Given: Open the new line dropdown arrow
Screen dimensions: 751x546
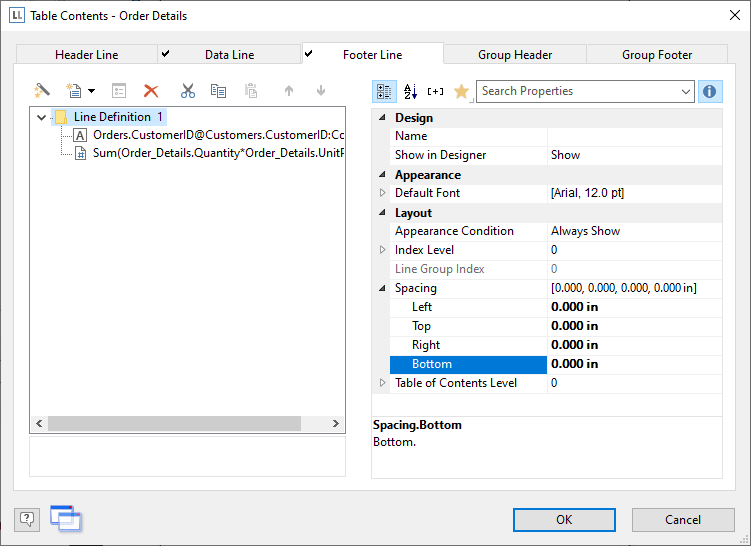Looking at the screenshot, I should click(91, 91).
